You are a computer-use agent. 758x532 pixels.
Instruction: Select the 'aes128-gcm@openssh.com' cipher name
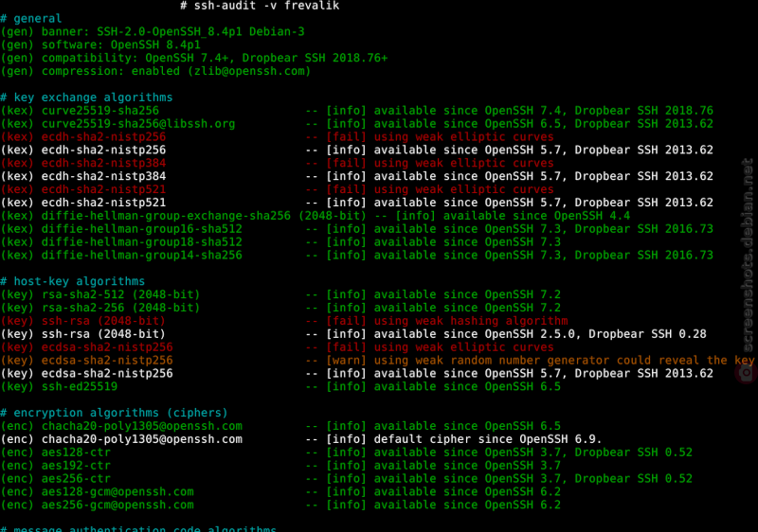pyautogui.click(x=117, y=492)
